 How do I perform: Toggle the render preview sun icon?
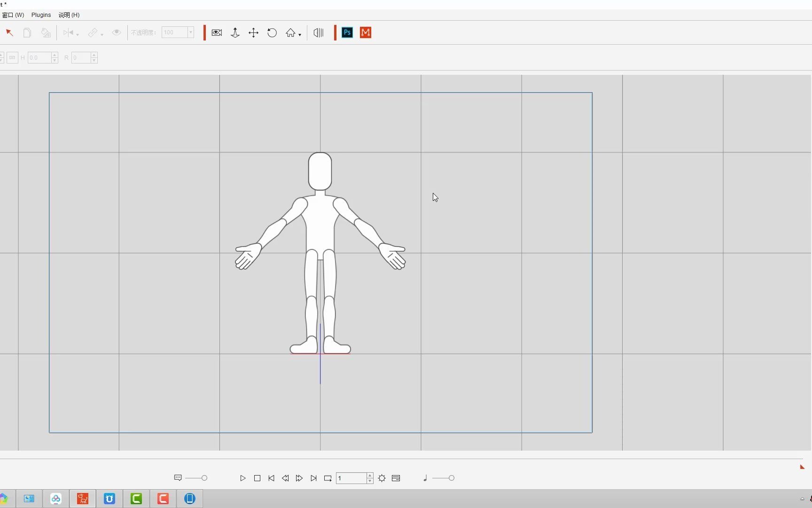[382, 478]
